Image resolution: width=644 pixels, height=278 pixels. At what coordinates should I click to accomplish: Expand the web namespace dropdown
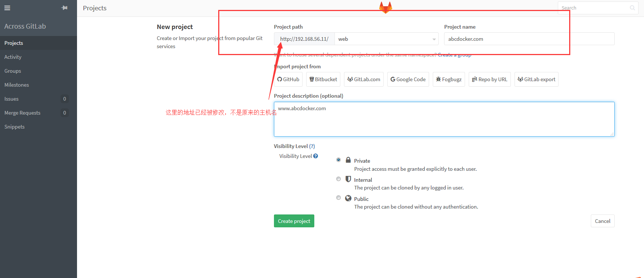point(387,39)
